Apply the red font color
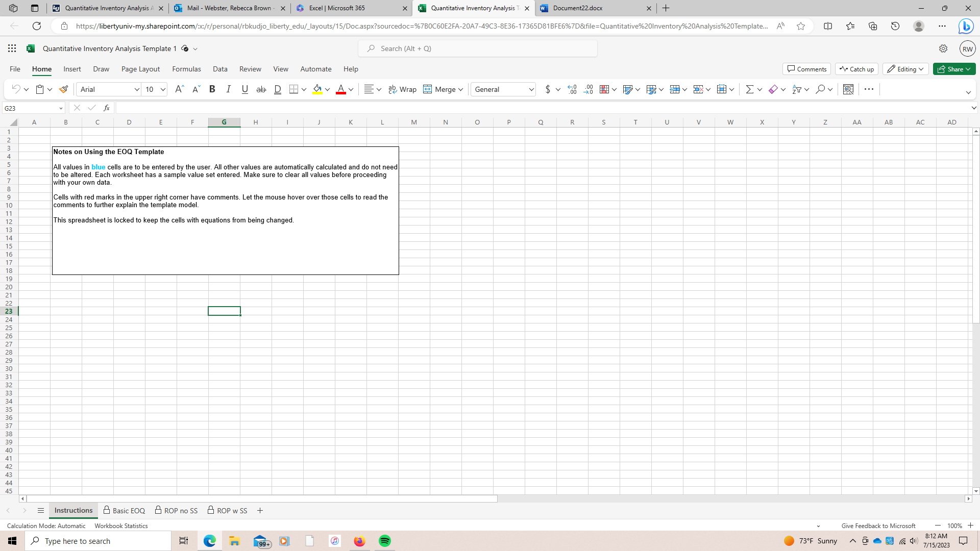The image size is (980, 551). tap(341, 89)
